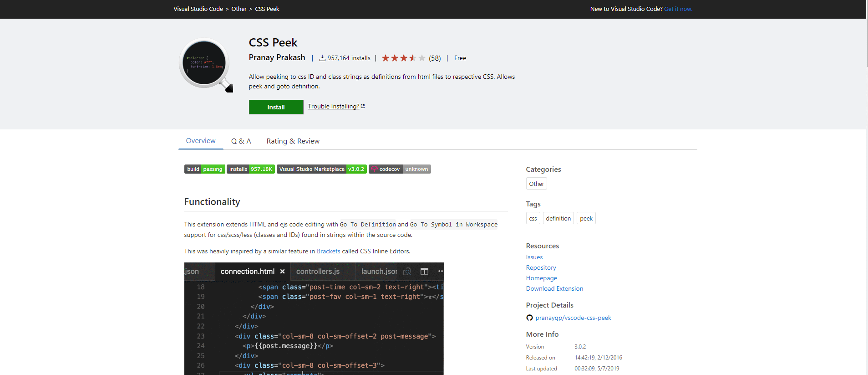Click the CSS Peek title heading
Viewport: 868px width, 375px height.
point(273,42)
